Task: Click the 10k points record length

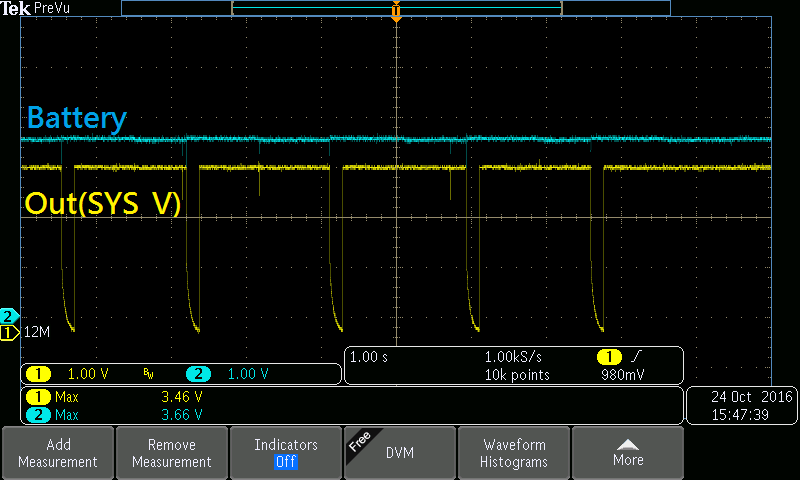Action: (517, 375)
